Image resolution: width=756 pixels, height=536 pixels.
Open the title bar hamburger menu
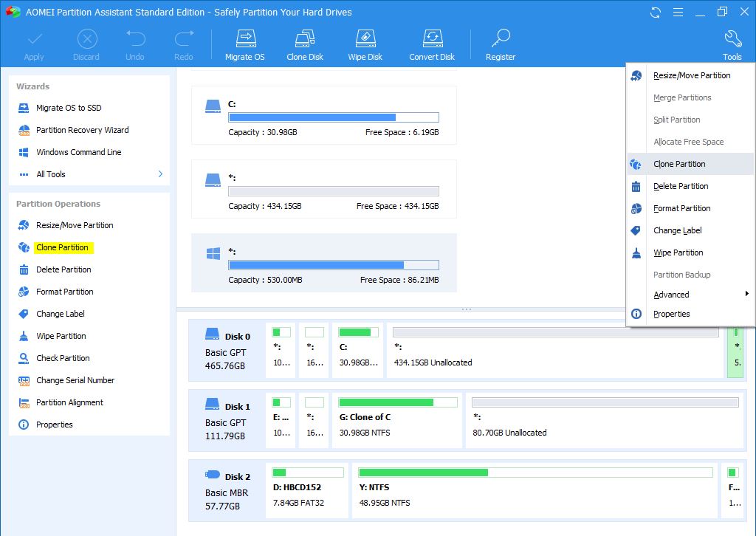click(x=677, y=13)
